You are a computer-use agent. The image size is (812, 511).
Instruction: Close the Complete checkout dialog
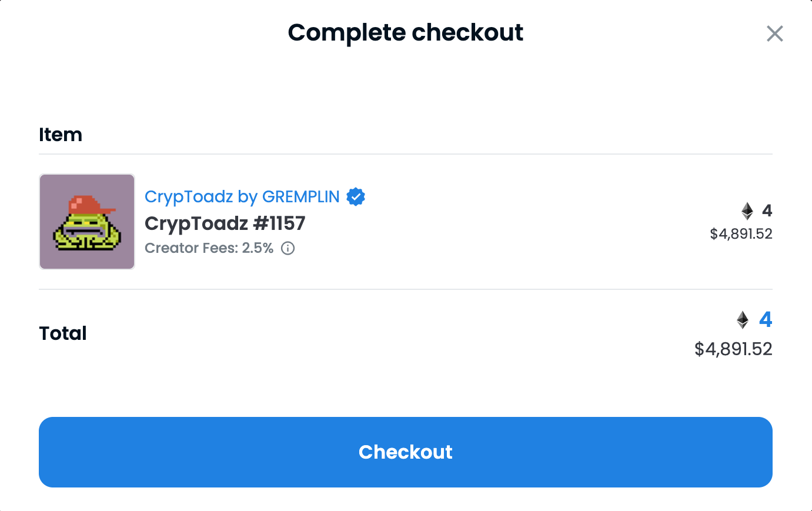[775, 34]
